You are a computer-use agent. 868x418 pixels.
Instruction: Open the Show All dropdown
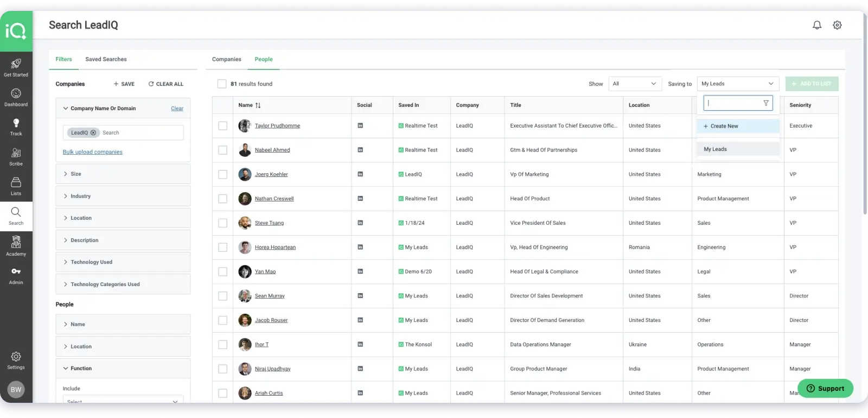tap(635, 84)
